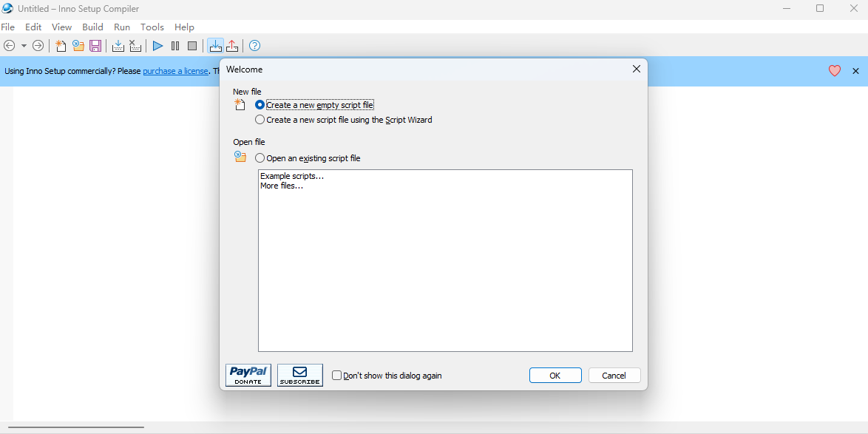Open the Build menu
868x434 pixels.
point(92,27)
